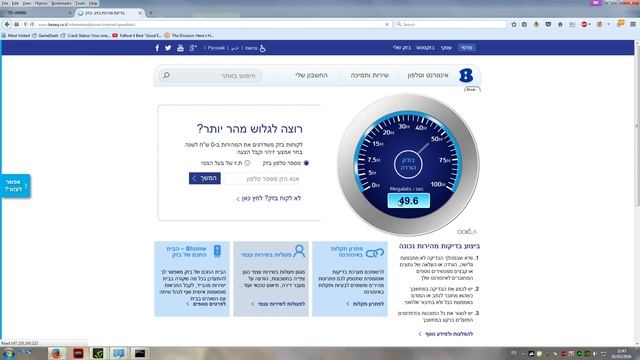Expand the dropdown arrow by the avatar icon
The width and height of the screenshot is (640, 360).
click(x=608, y=24)
